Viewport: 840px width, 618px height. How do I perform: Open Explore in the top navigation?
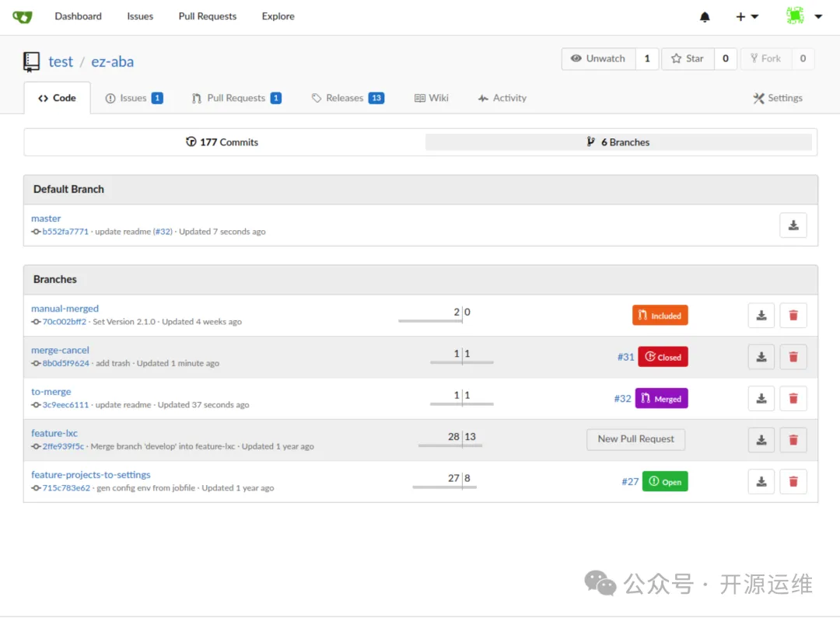pyautogui.click(x=278, y=16)
